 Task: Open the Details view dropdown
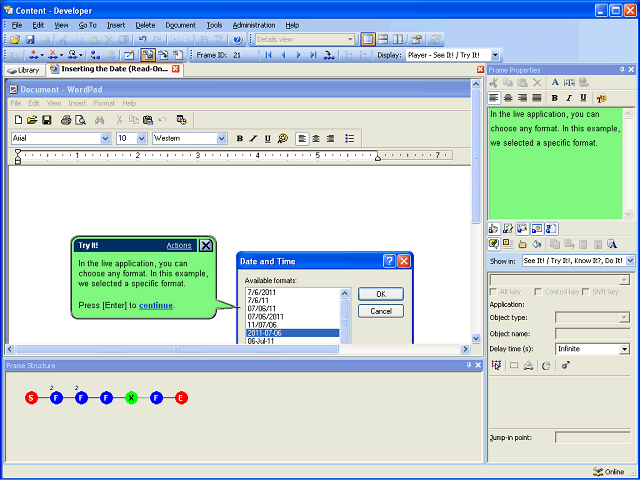(x=350, y=39)
